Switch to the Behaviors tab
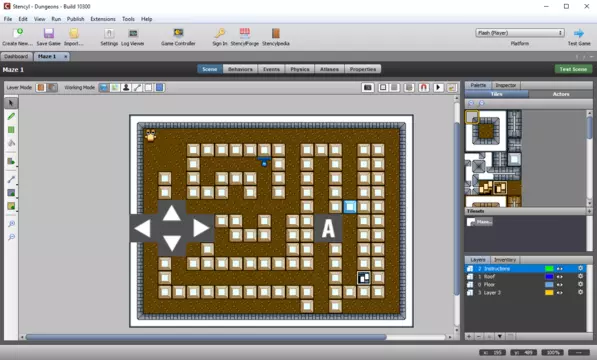 tap(240, 69)
